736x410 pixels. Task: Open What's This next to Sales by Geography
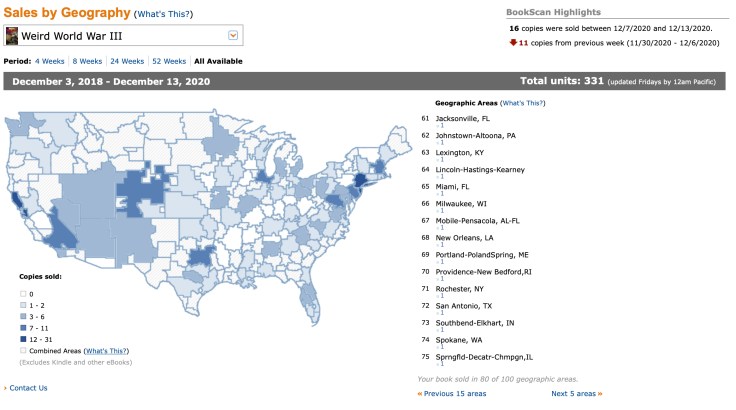pos(163,14)
